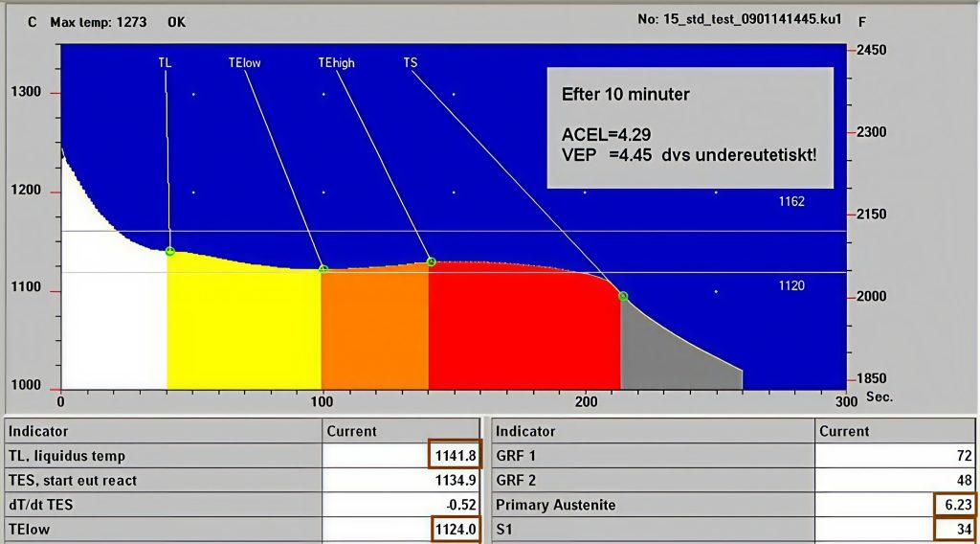Click the TS marker point on the curve

click(x=623, y=297)
